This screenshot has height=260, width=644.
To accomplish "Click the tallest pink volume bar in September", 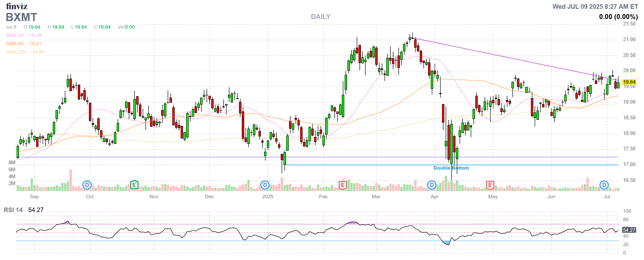I will 71,180.
